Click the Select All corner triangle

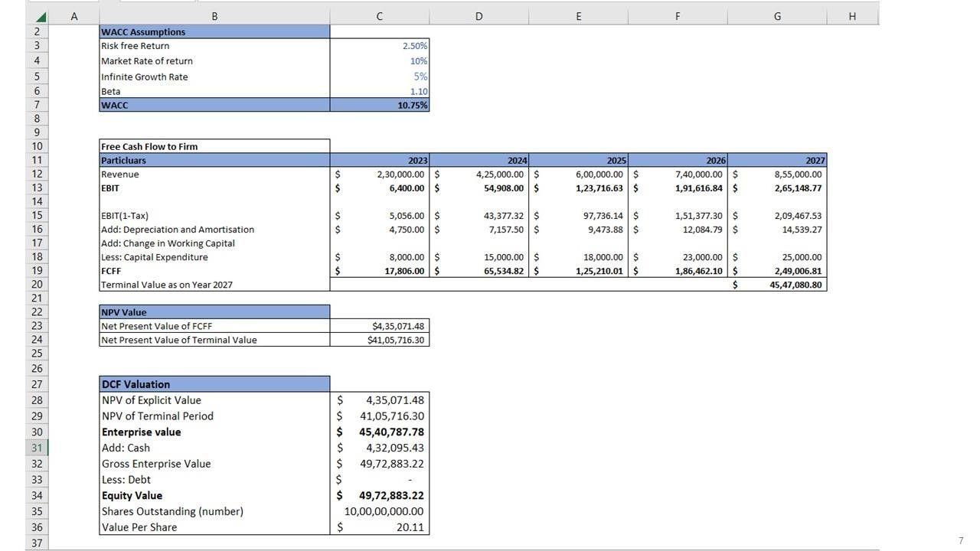tap(40, 17)
